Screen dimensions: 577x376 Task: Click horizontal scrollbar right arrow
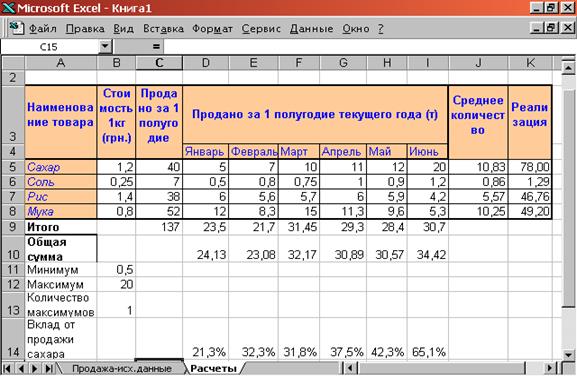[550, 368]
